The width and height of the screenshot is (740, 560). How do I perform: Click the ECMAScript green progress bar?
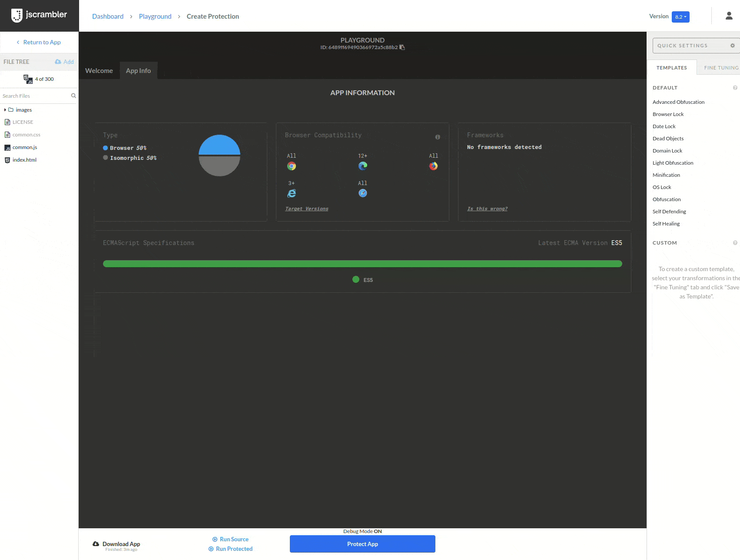pos(362,264)
